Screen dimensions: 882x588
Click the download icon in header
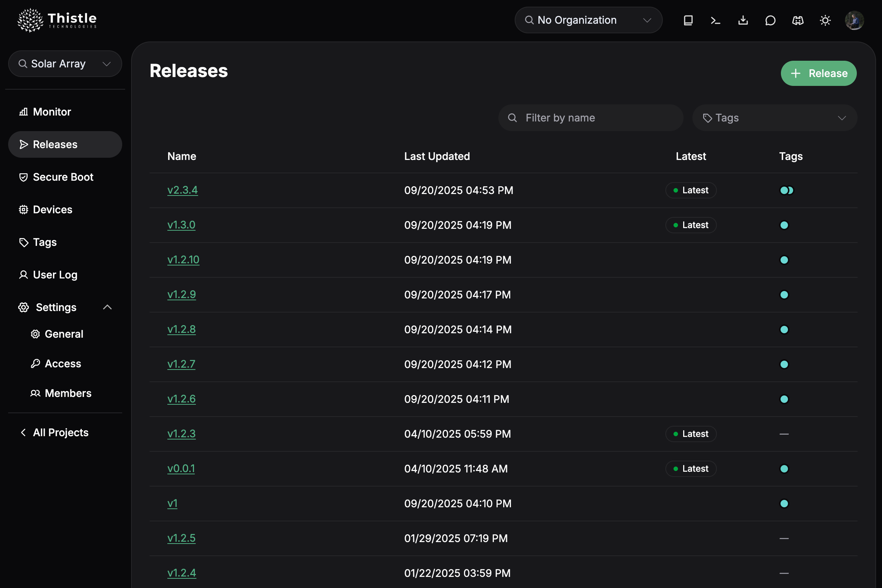tap(743, 20)
